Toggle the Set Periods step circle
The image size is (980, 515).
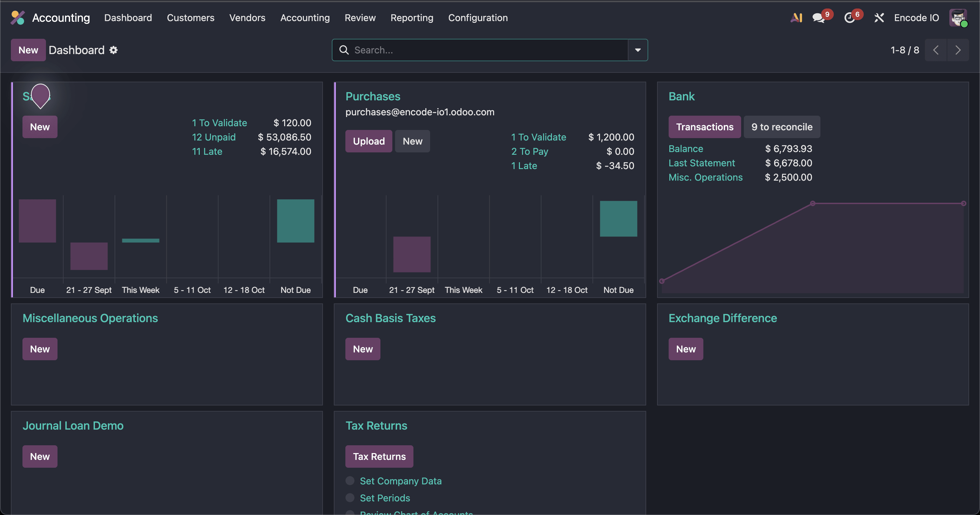click(x=350, y=498)
